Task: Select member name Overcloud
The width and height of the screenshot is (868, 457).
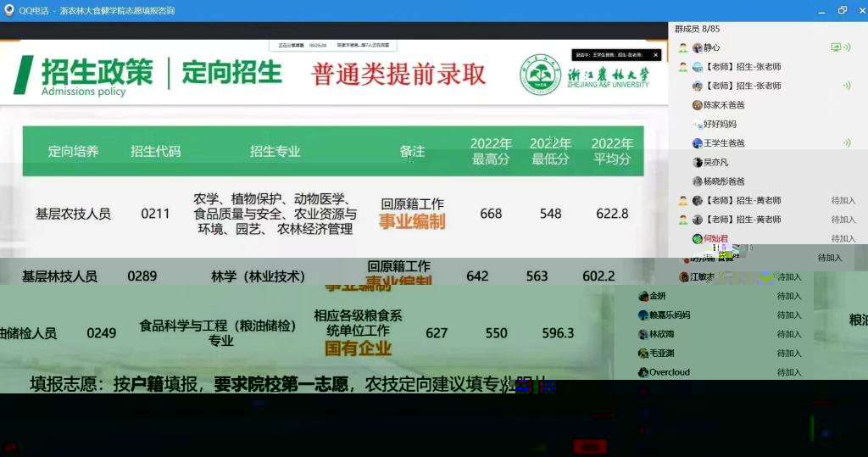Action: pos(670,372)
